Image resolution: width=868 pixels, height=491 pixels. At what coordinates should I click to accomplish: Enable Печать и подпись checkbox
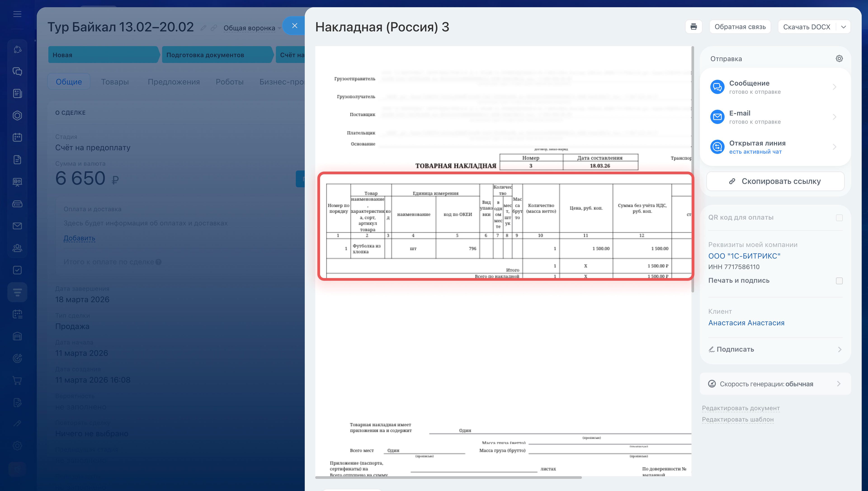pos(839,281)
